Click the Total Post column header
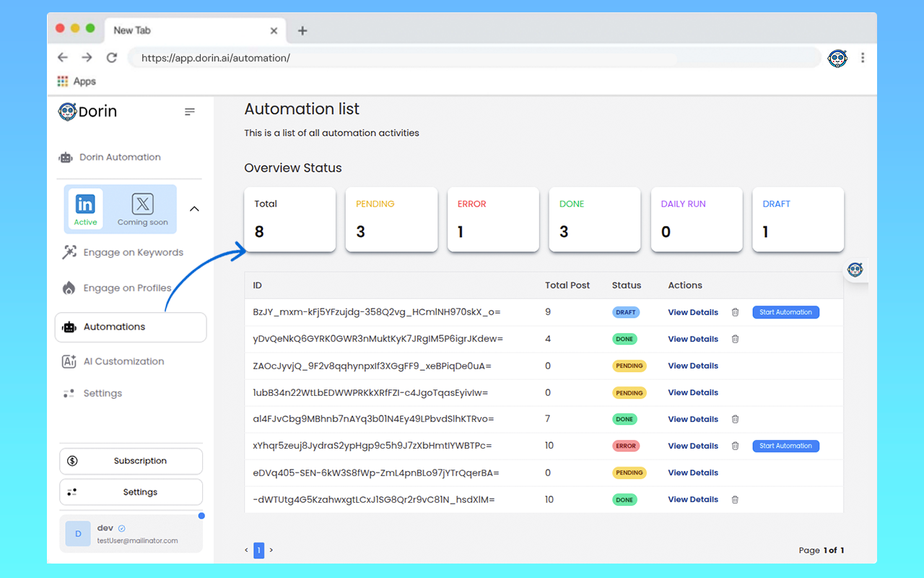Screen dimensions: 924x578 pyautogui.click(x=567, y=285)
